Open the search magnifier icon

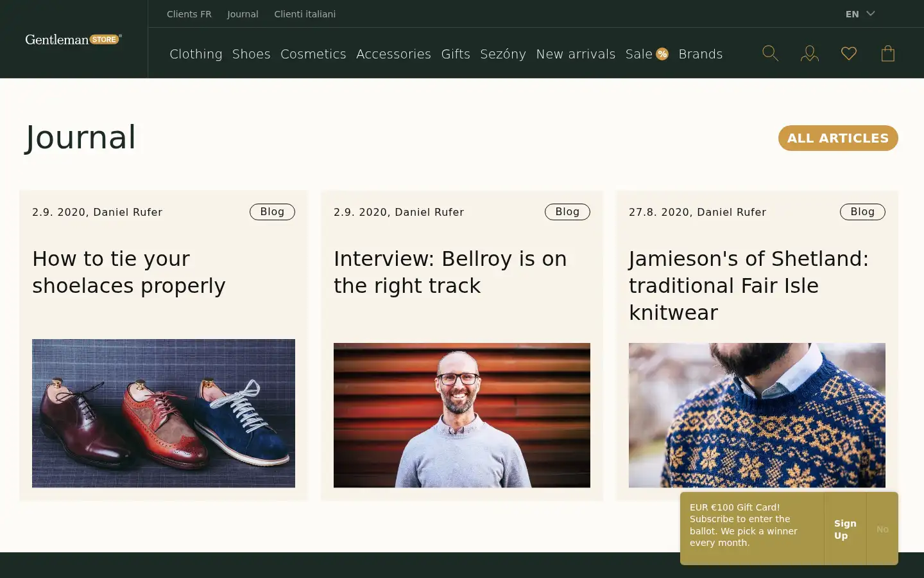point(770,53)
